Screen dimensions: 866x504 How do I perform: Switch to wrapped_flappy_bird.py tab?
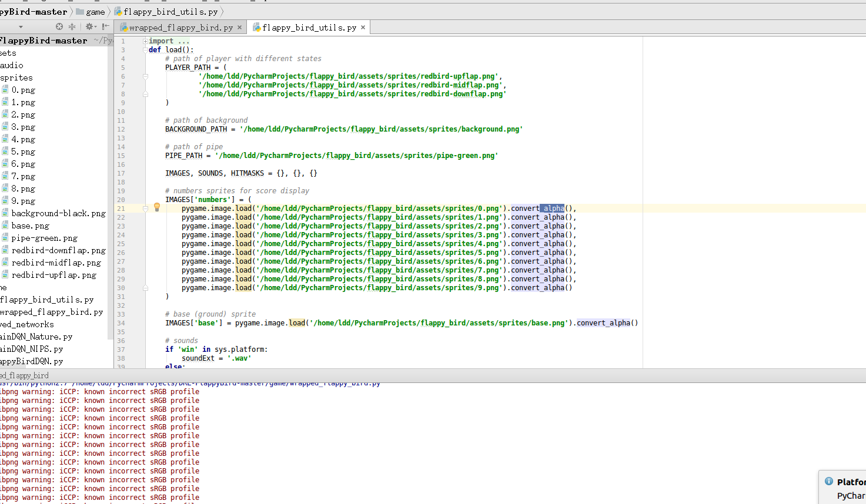tap(180, 28)
